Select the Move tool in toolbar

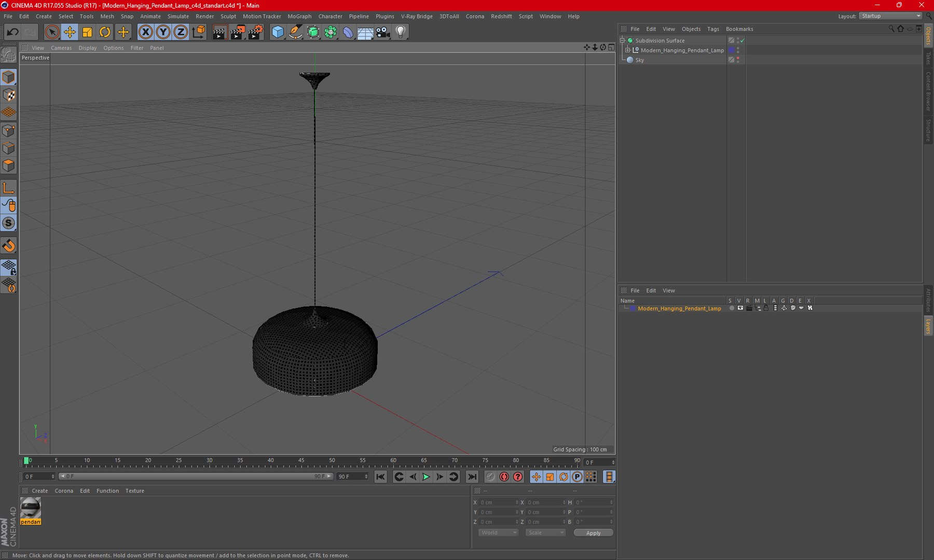click(70, 32)
